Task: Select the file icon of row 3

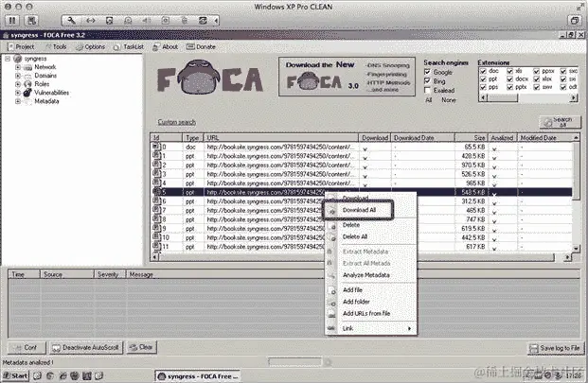Action: [156, 174]
